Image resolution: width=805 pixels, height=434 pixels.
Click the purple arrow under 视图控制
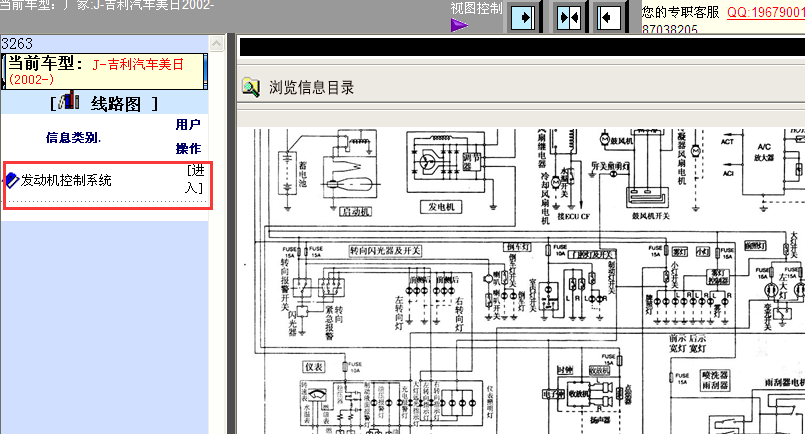459,25
